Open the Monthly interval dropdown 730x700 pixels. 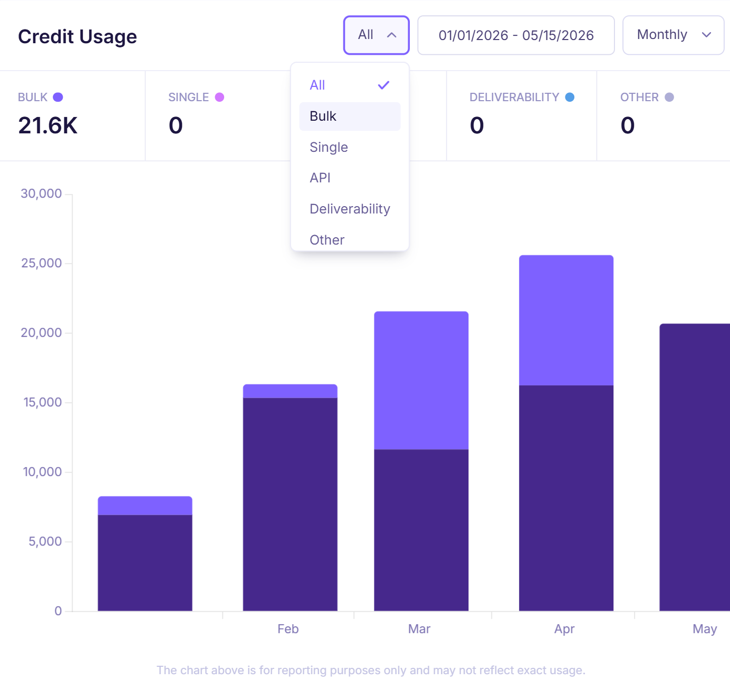point(673,35)
